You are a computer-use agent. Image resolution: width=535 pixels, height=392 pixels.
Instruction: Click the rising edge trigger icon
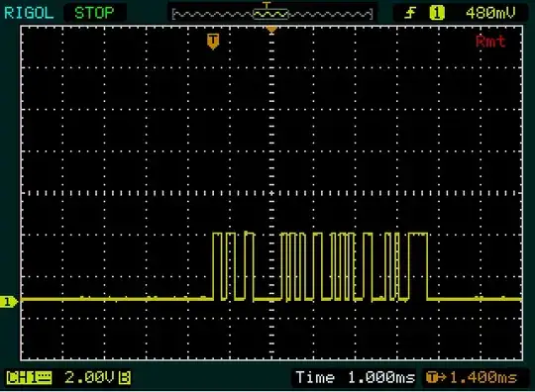click(411, 13)
